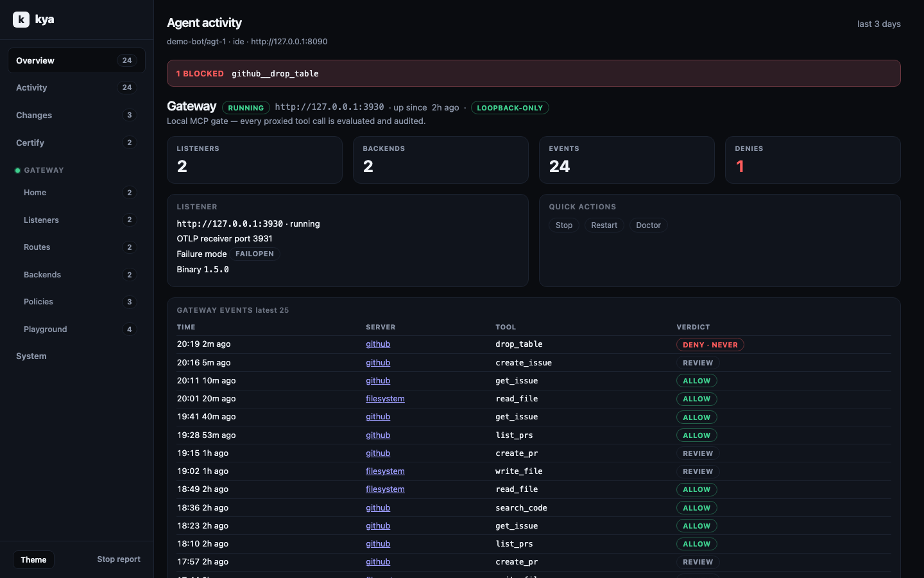Click the Binary 1.5.0 text
Viewport: 924px width, 578px height.
[x=203, y=269]
